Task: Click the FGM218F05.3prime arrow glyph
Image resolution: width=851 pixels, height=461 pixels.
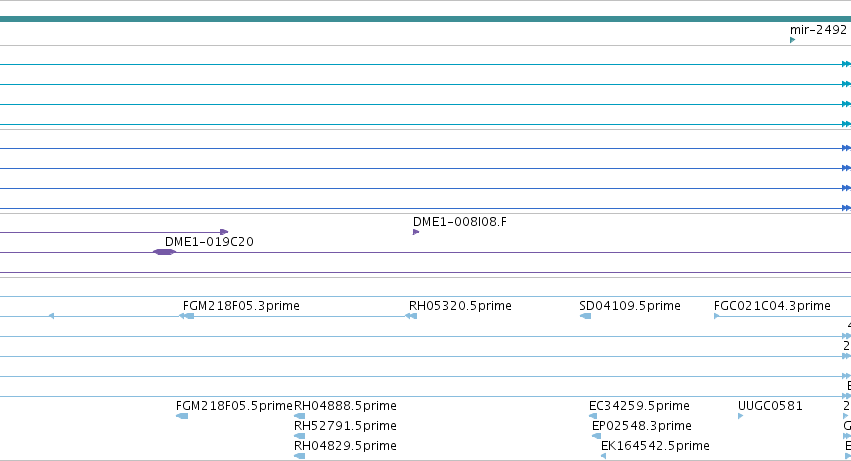Action: click(187, 316)
